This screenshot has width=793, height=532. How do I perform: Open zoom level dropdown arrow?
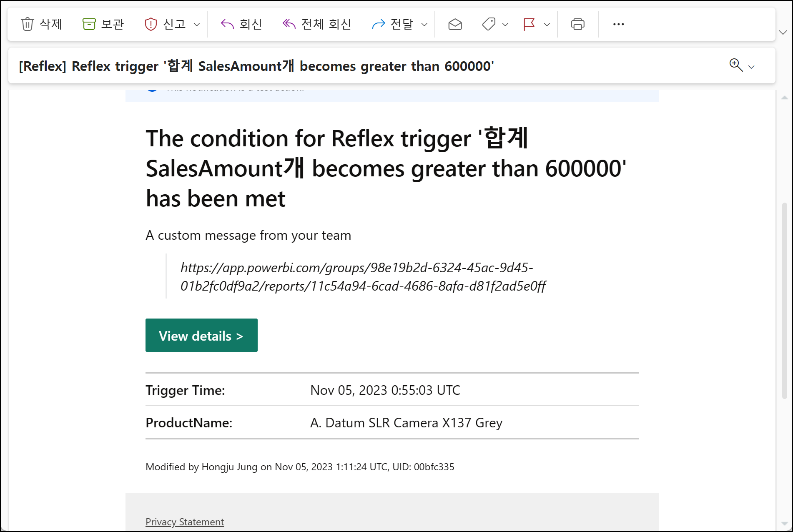(x=751, y=67)
